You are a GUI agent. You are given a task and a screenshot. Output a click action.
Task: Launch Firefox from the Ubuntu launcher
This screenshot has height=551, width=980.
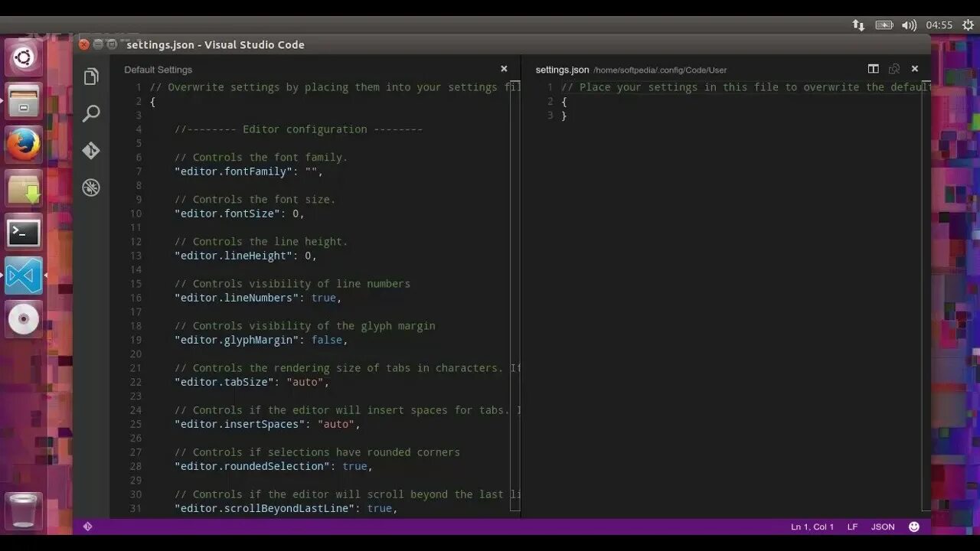pos(24,145)
